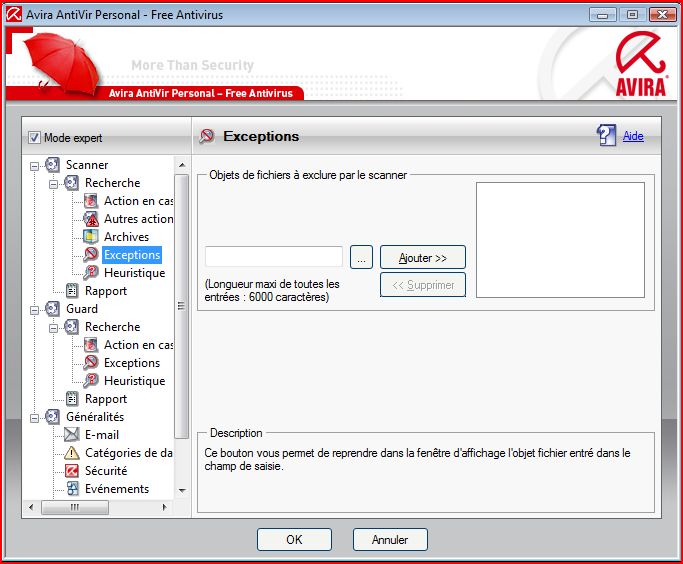The height and width of the screenshot is (564, 683).
Task: Click the Aide help book icon
Action: coord(606,135)
